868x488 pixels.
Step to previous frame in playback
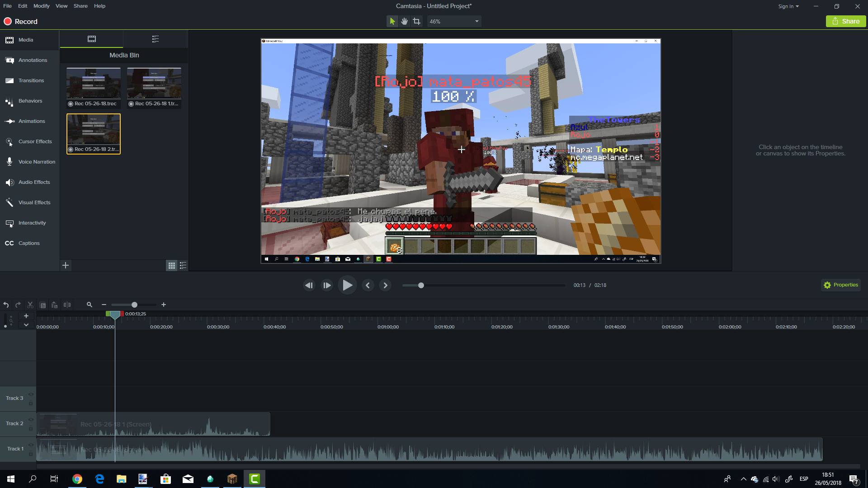coord(309,285)
